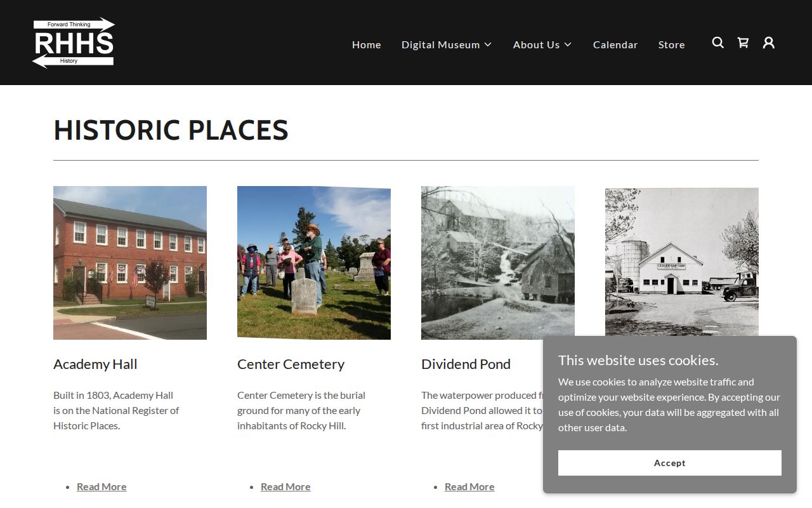Open the Academy Hall brick building photo
The width and height of the screenshot is (812, 508).
point(130,263)
